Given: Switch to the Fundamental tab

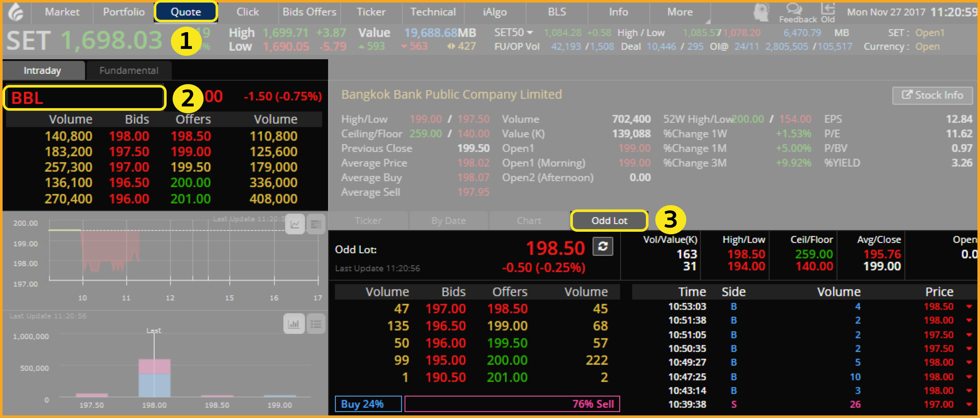Looking at the screenshot, I should 129,70.
